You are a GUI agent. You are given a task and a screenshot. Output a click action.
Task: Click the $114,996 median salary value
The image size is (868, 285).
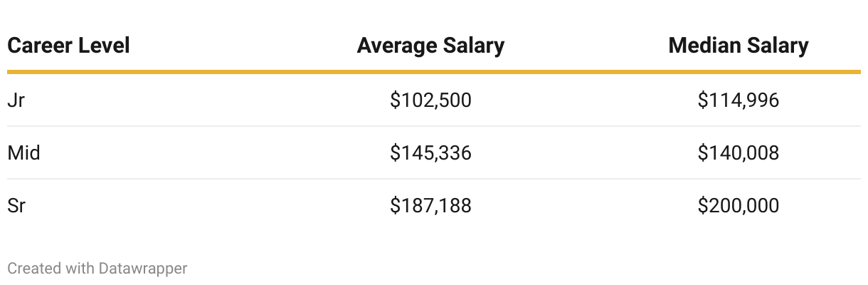tap(739, 100)
